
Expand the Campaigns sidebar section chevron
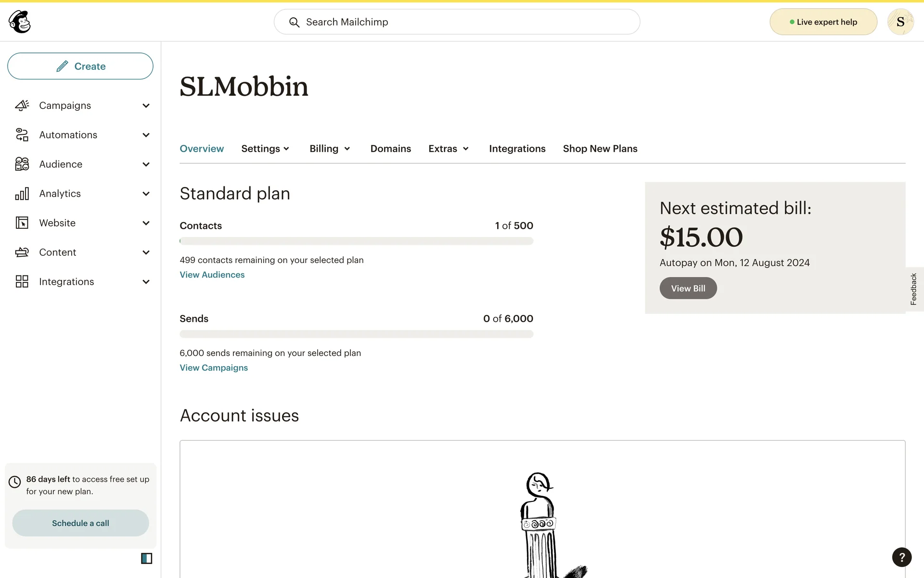pos(146,105)
